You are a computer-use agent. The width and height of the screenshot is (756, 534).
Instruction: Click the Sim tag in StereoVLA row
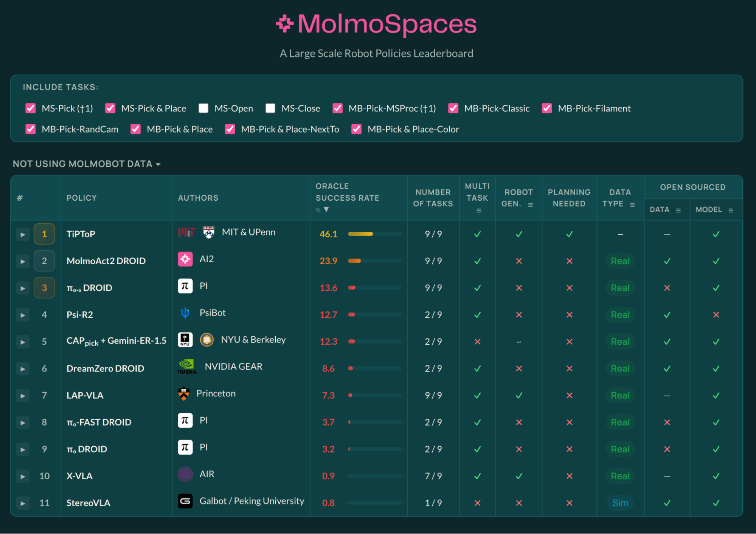point(620,503)
